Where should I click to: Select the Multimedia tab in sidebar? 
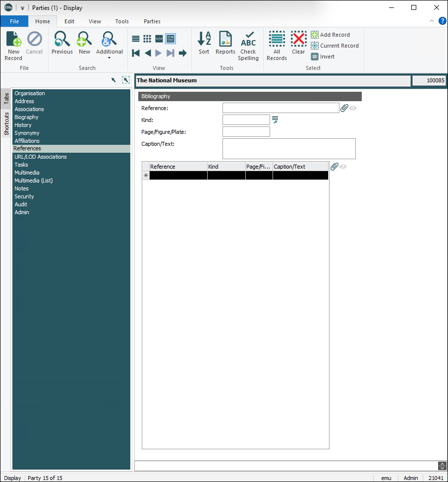pos(27,173)
